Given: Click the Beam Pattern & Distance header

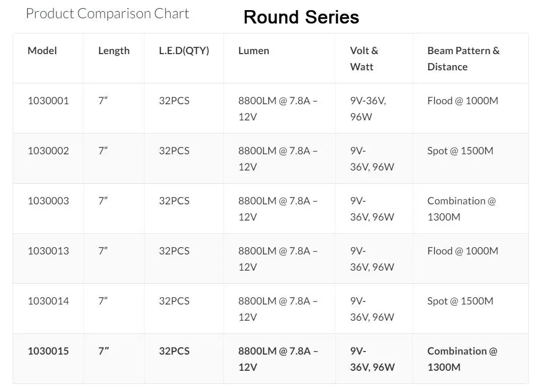Looking at the screenshot, I should [463, 59].
